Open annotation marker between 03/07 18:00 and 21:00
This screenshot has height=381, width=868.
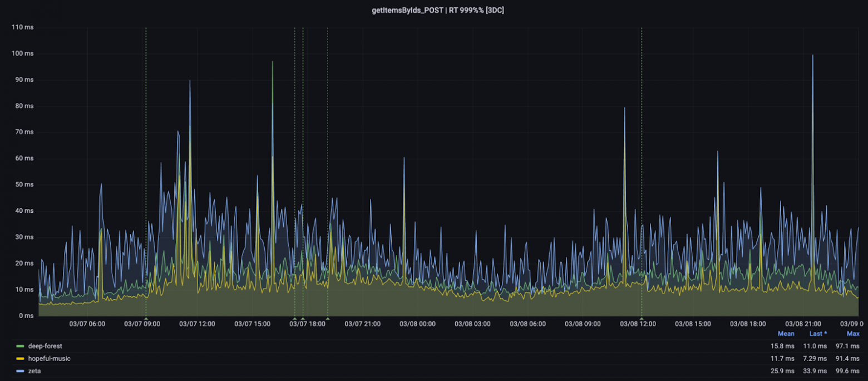click(328, 319)
